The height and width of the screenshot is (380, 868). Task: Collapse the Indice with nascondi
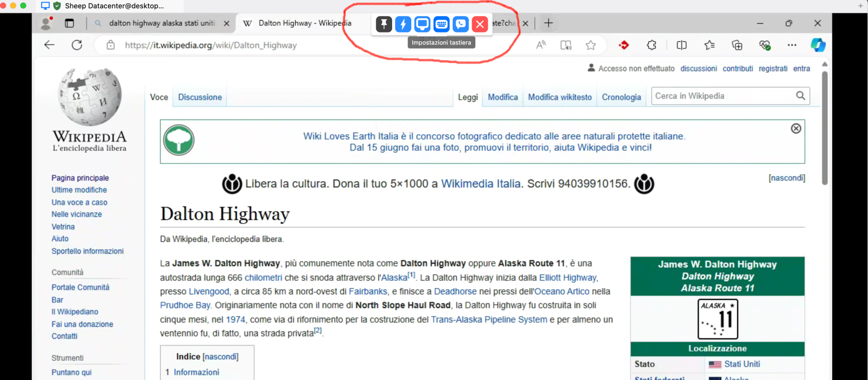[221, 357]
